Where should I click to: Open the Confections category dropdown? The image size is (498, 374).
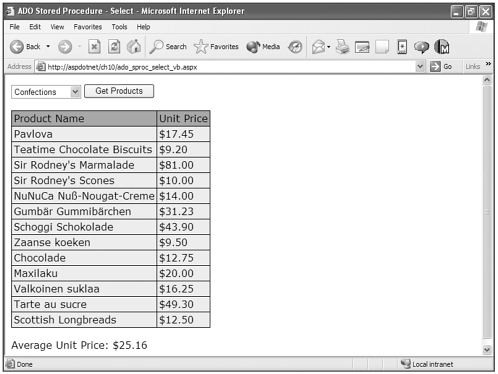click(x=46, y=92)
